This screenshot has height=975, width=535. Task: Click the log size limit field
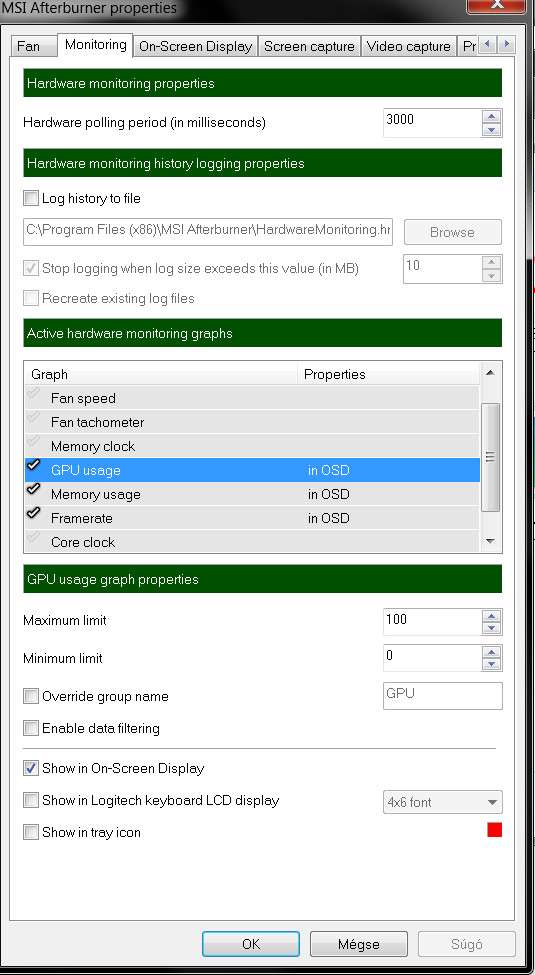[442, 269]
